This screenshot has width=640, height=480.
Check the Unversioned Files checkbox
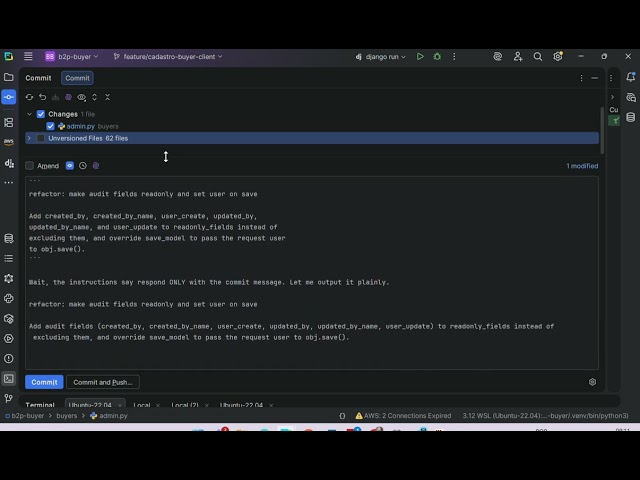pyautogui.click(x=40, y=138)
